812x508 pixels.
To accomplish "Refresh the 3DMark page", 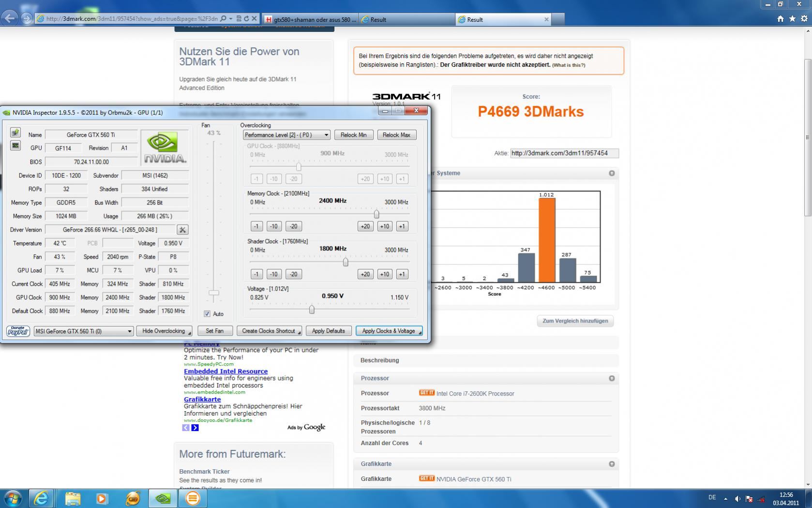I will 246,19.
